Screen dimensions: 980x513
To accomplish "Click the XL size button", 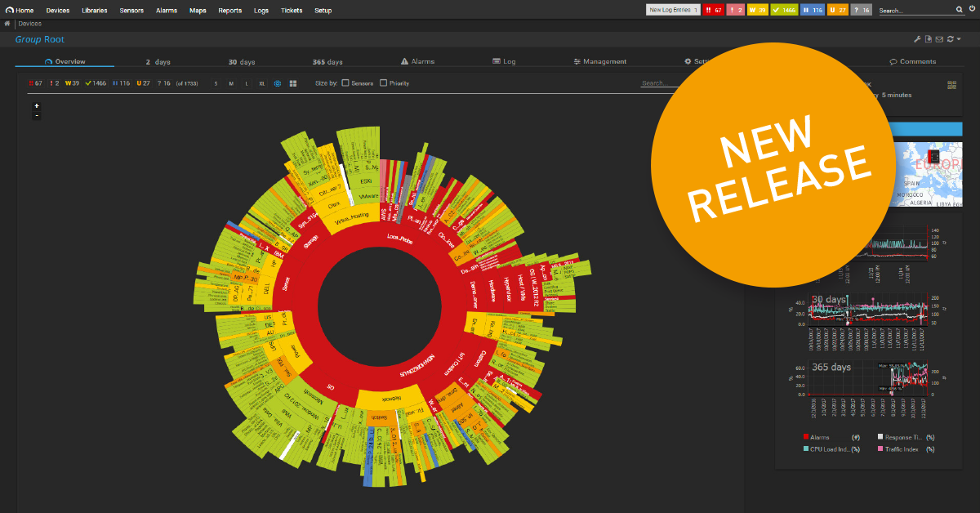I will click(261, 83).
